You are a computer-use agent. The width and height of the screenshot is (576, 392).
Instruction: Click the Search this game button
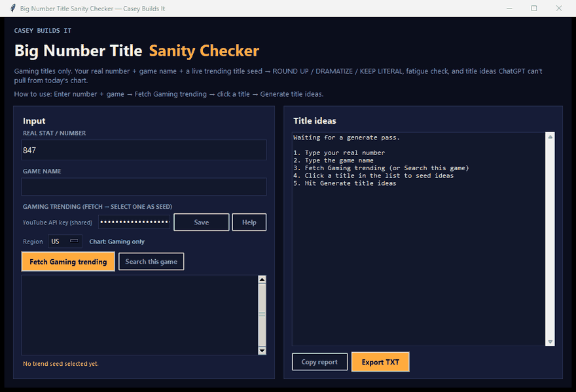pos(151,262)
